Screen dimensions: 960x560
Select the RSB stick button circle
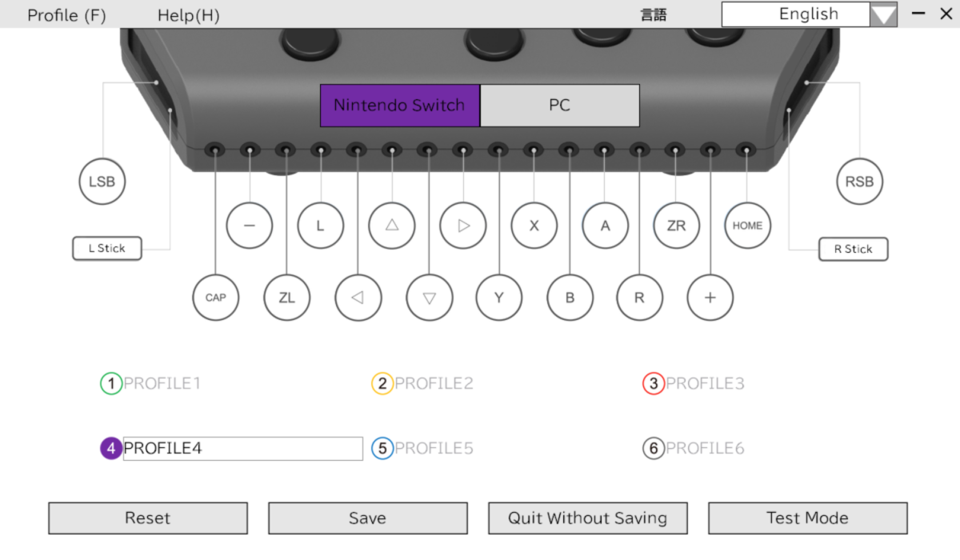pos(859,182)
